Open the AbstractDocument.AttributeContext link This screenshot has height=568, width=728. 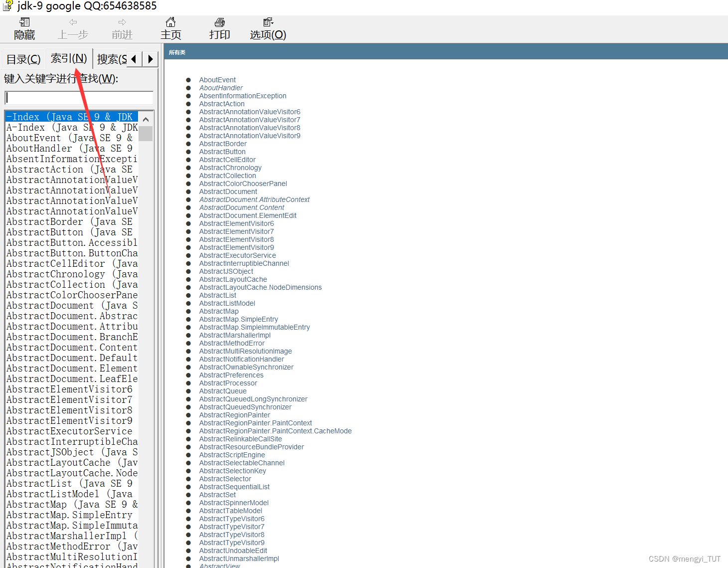[254, 199]
